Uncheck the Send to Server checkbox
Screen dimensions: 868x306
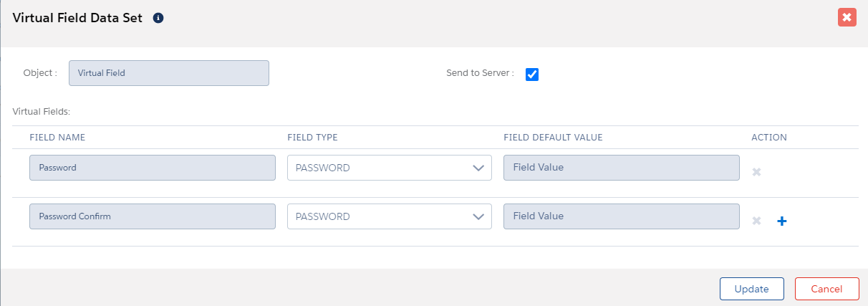point(532,74)
